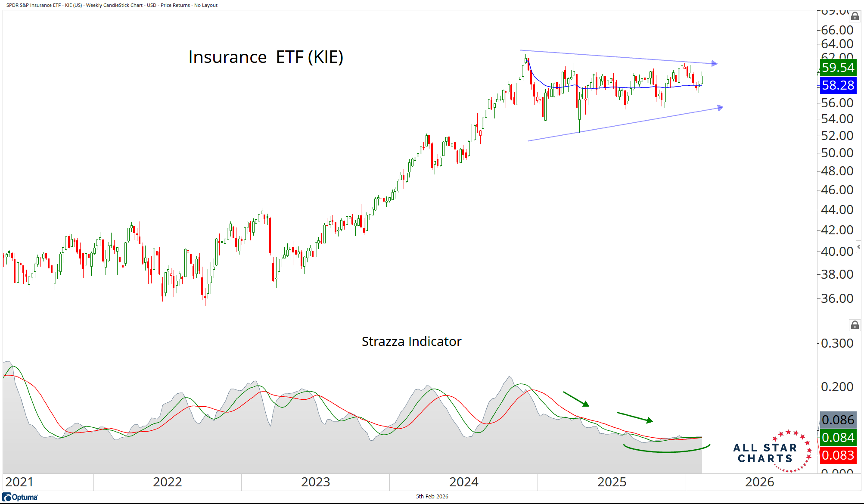Click the All Star Charts logo
Image resolution: width=864 pixels, height=504 pixels.
click(x=772, y=451)
